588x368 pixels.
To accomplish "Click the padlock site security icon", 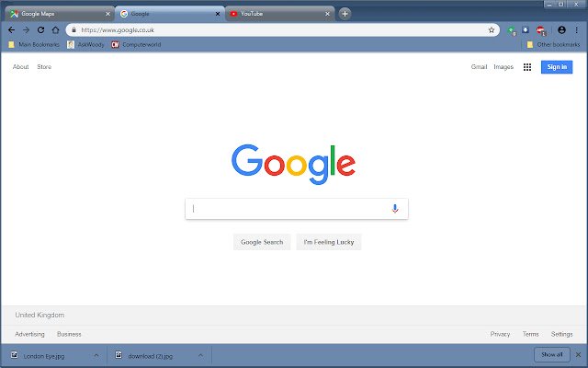I will pos(73,30).
